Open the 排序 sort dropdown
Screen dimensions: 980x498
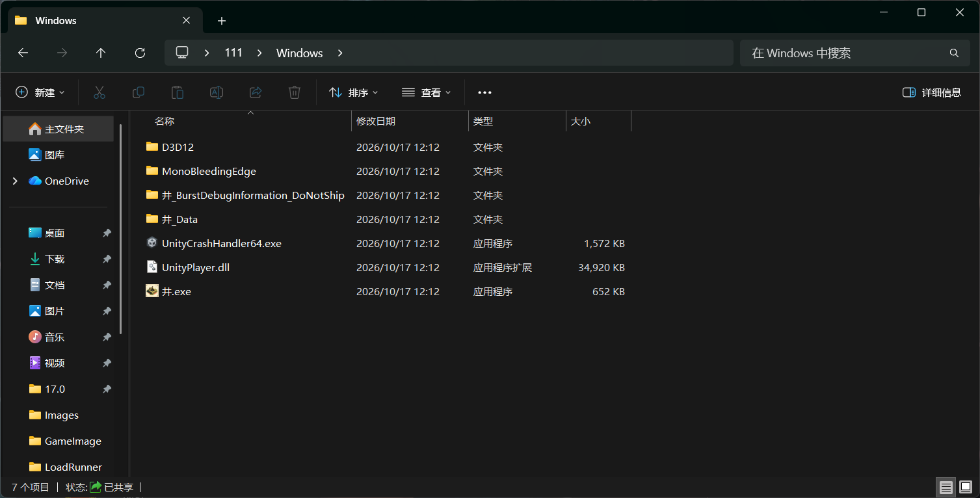(354, 92)
